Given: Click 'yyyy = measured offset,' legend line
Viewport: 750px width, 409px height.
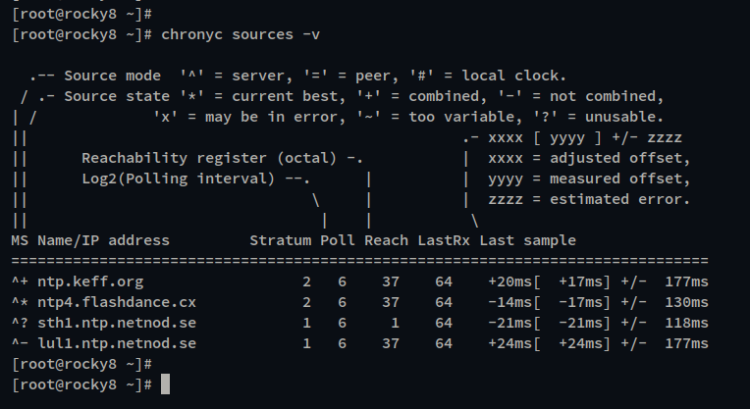Looking at the screenshot, I should pos(589,179).
